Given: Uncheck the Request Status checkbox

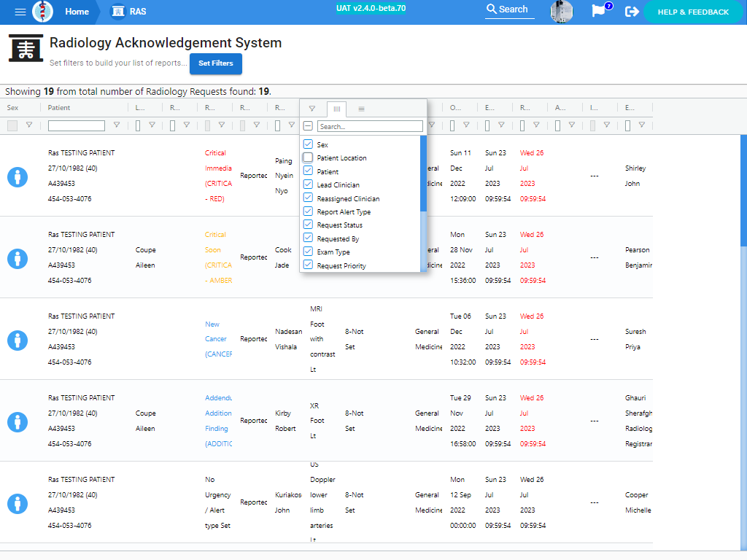Looking at the screenshot, I should 308,225.
